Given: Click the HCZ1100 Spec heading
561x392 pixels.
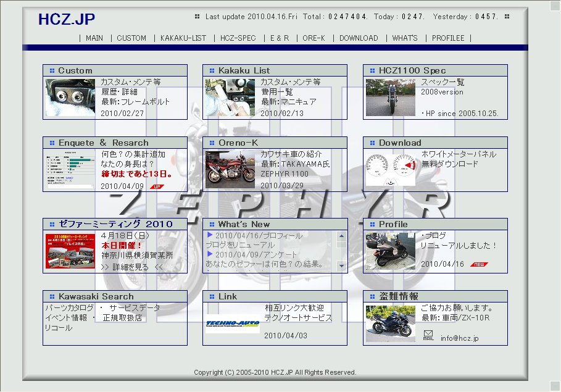Looking at the screenshot, I should tap(412, 70).
